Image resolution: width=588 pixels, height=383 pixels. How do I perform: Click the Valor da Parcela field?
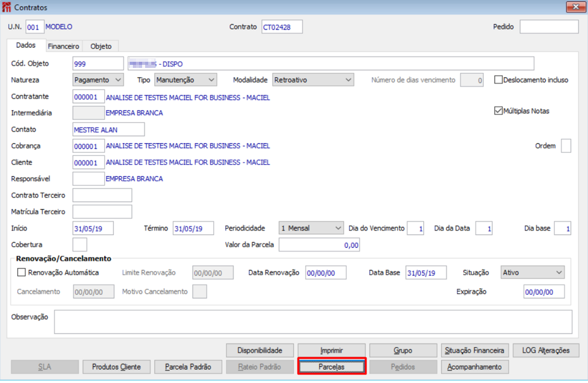(320, 245)
